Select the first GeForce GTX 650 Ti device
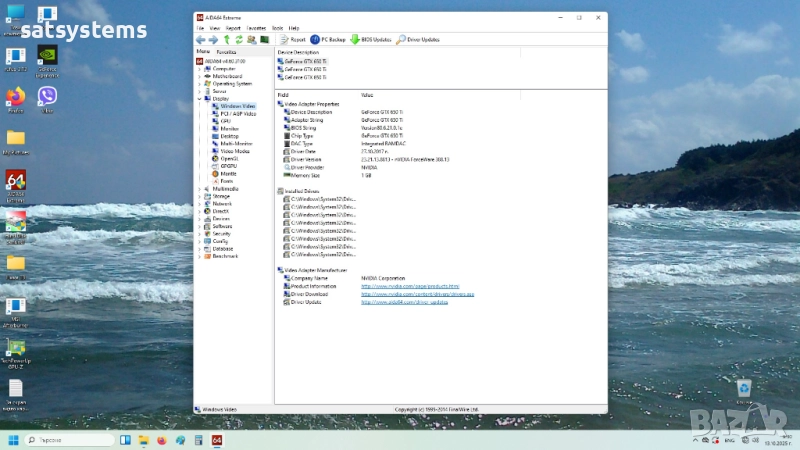800x450 pixels. click(304, 60)
